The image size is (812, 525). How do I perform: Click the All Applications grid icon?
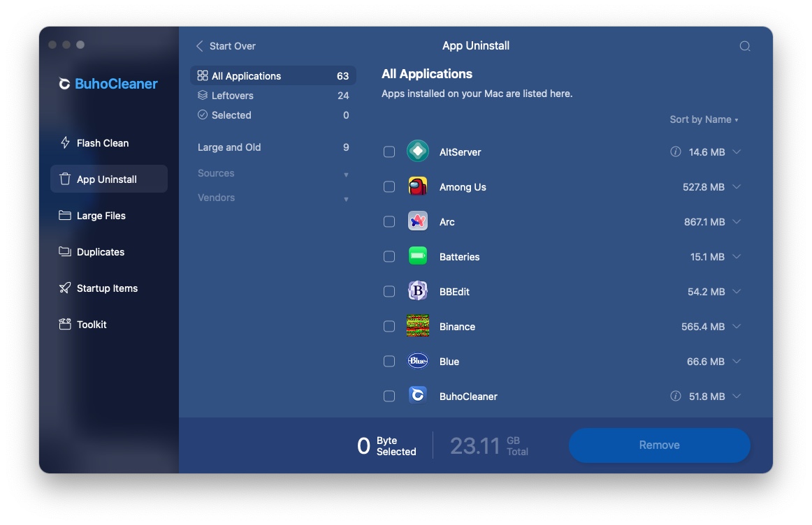[x=203, y=75]
